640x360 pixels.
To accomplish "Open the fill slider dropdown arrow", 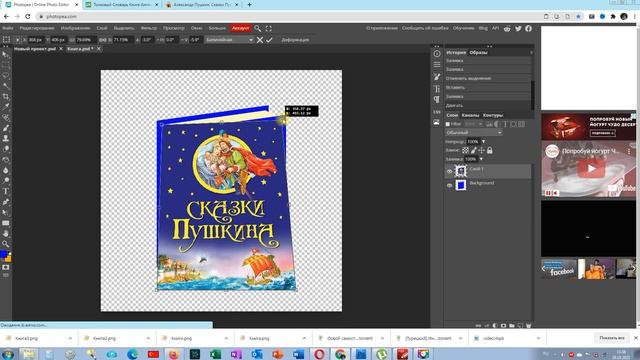I will [481, 159].
